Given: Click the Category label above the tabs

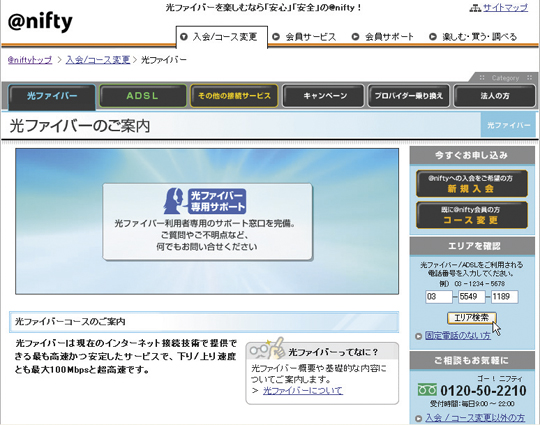Looking at the screenshot, I should pyautogui.click(x=505, y=78).
